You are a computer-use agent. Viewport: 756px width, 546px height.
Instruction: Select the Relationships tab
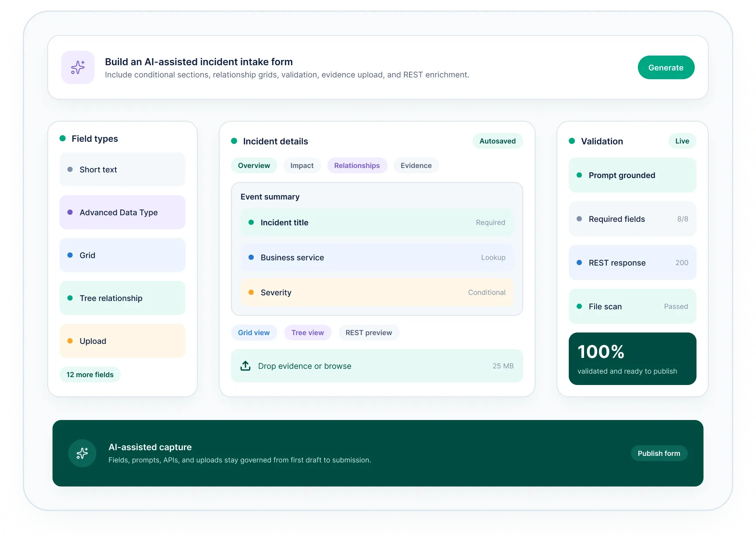click(357, 165)
